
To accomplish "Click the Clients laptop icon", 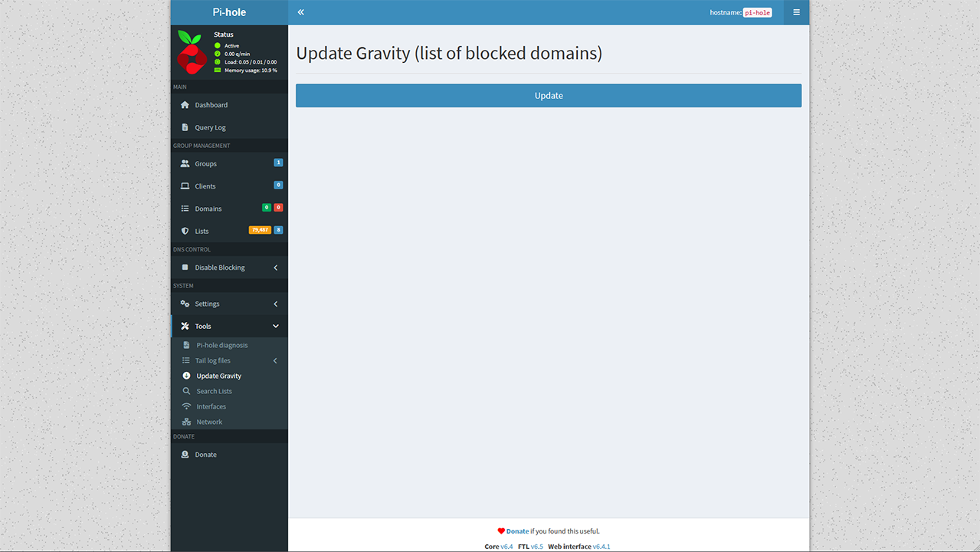I will 185,186.
